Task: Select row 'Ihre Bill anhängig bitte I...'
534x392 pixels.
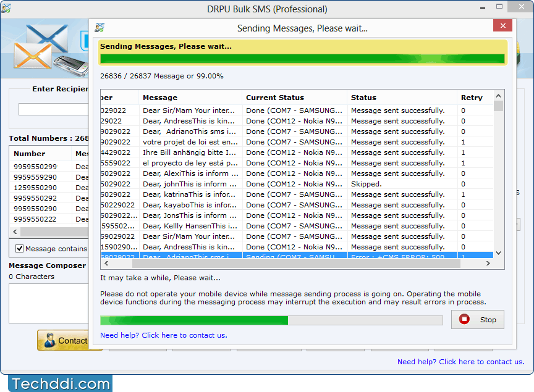Action: 297,152
